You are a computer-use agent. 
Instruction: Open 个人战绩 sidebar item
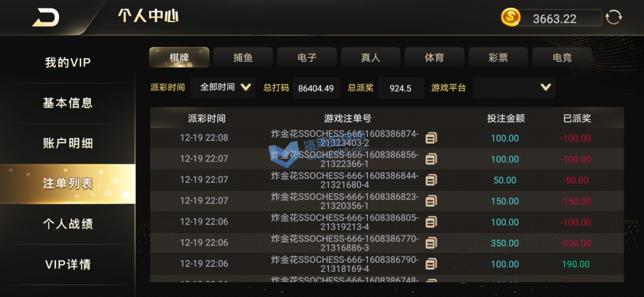68,224
